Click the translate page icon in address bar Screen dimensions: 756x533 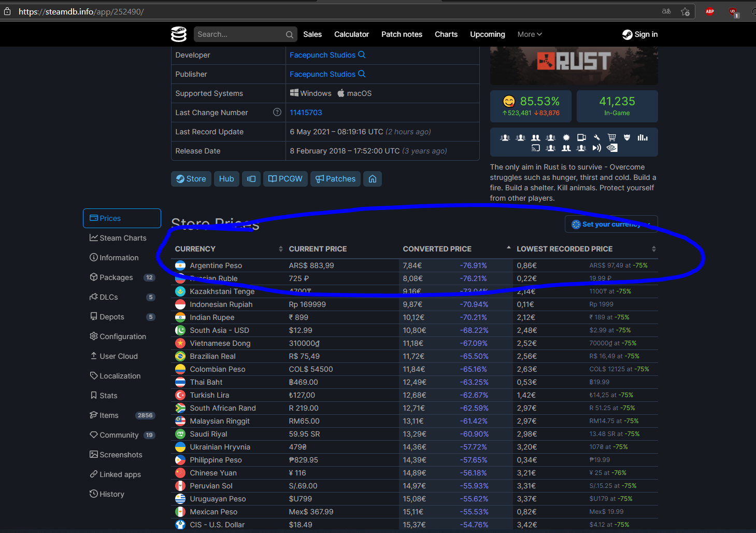(666, 11)
